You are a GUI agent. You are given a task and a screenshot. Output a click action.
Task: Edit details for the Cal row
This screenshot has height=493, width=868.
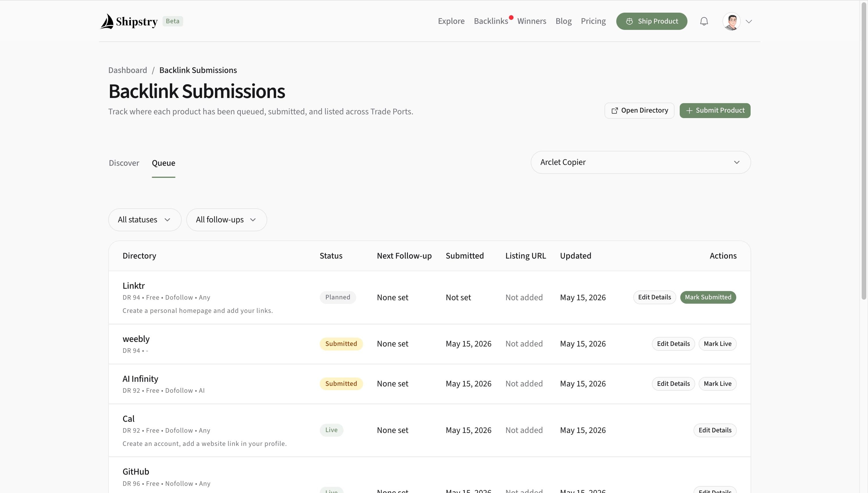(x=715, y=430)
